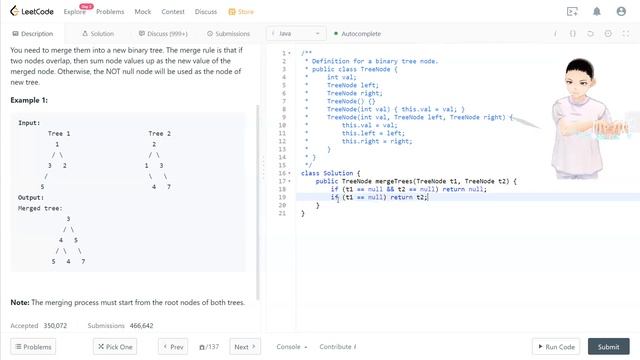Click the Pick One button
This screenshot has height=360, width=640.
(x=115, y=347)
